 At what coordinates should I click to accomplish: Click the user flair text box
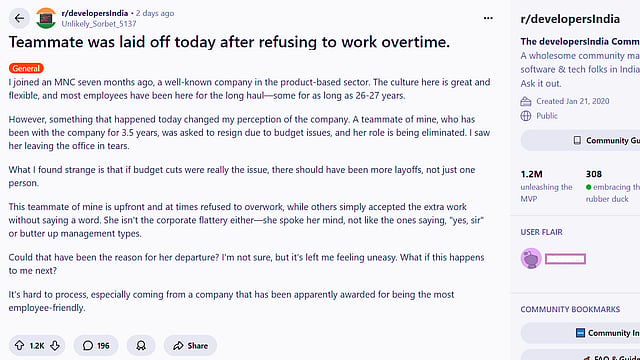point(565,259)
